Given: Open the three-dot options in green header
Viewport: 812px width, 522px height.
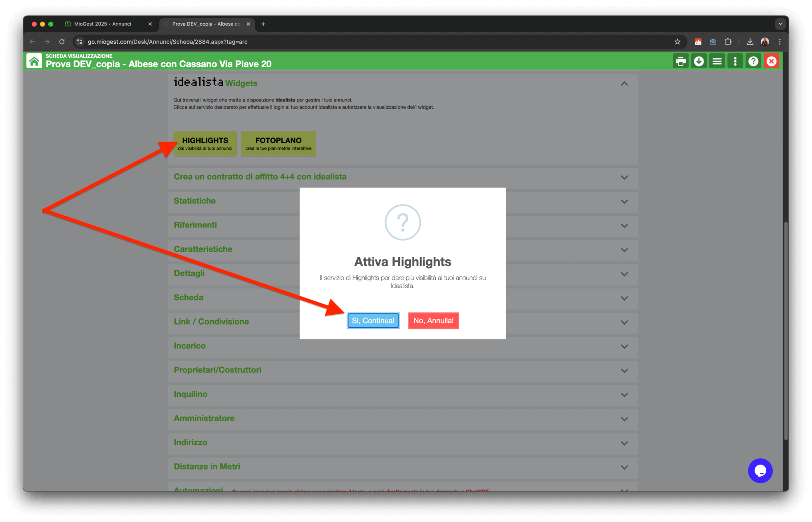Looking at the screenshot, I should click(x=735, y=62).
